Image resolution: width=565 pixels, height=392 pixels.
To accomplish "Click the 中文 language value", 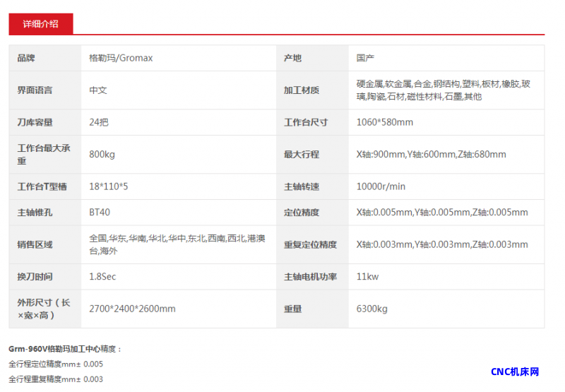I will pyautogui.click(x=98, y=90).
